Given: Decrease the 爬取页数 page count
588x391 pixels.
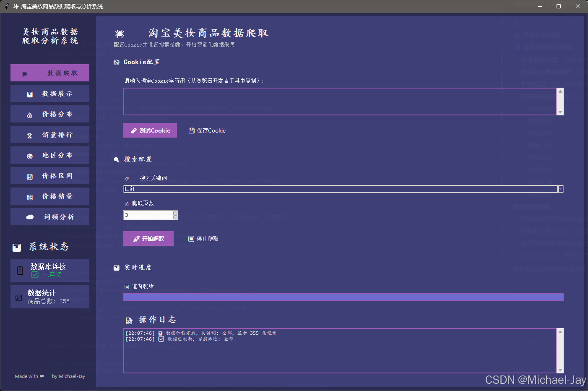Looking at the screenshot, I should pos(175,217).
